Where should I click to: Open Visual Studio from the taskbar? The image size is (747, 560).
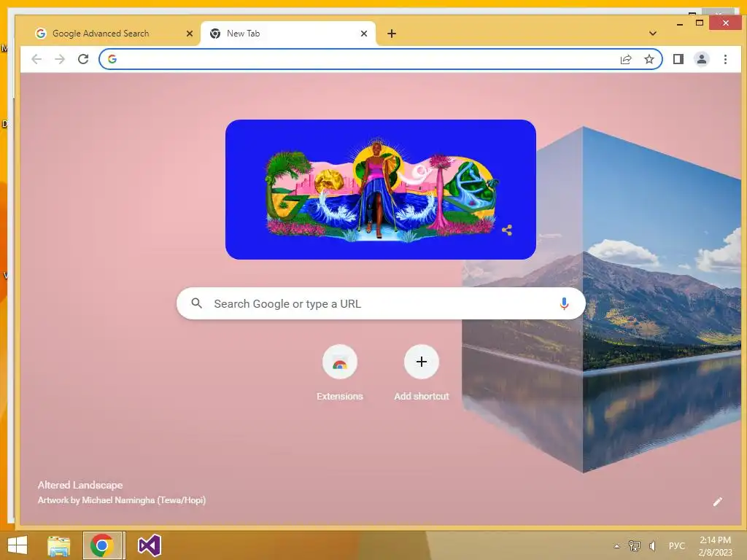coord(149,545)
